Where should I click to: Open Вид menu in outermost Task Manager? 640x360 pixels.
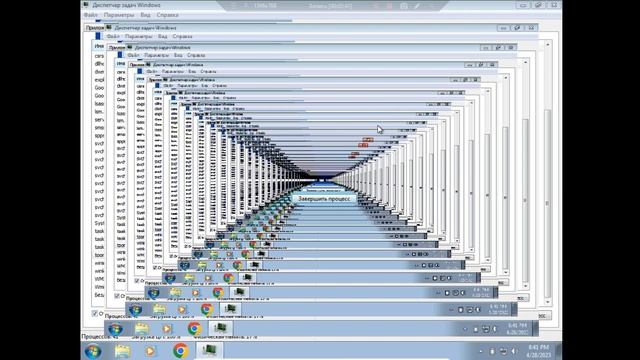click(145, 15)
